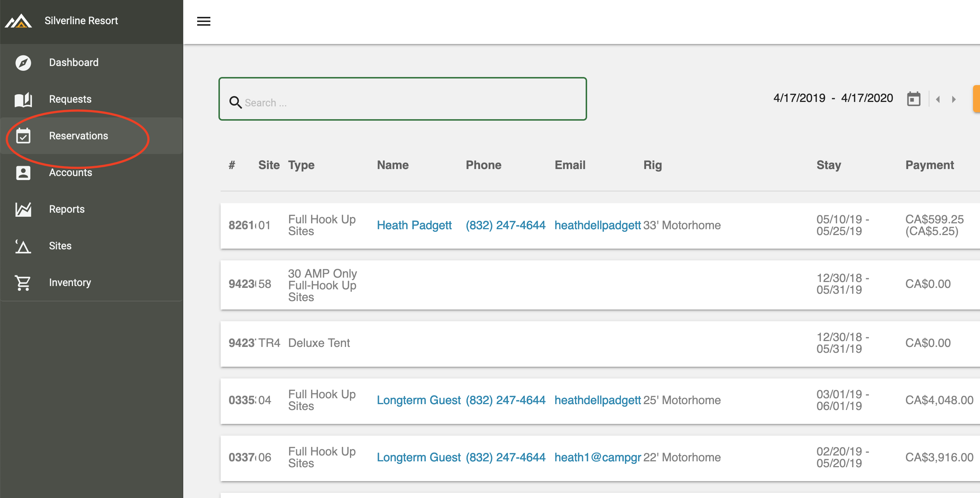The height and width of the screenshot is (498, 980).
Task: Click the Dashboard compass icon
Action: tap(23, 63)
